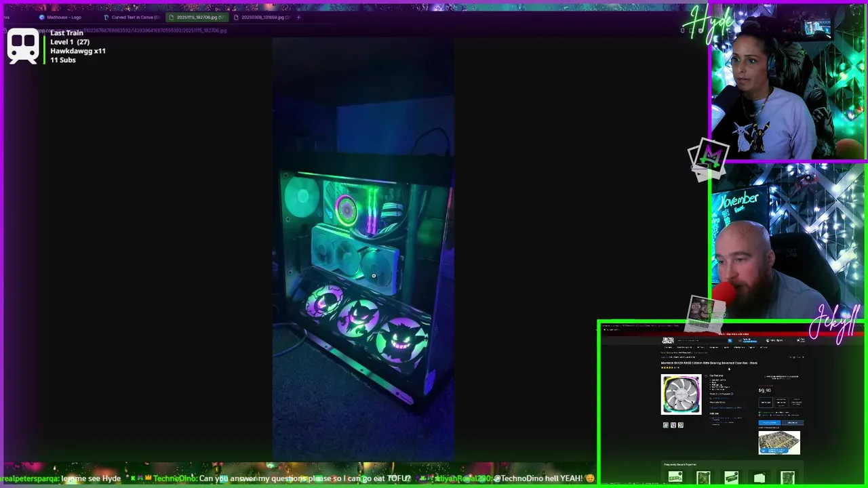Click the gaming PC photo in the viewer

tap(363, 249)
